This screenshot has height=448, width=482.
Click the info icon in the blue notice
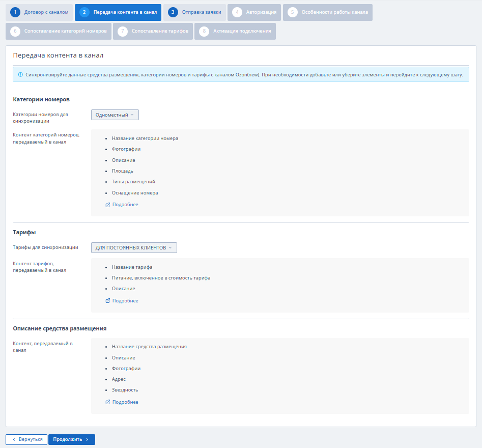tap(20, 75)
